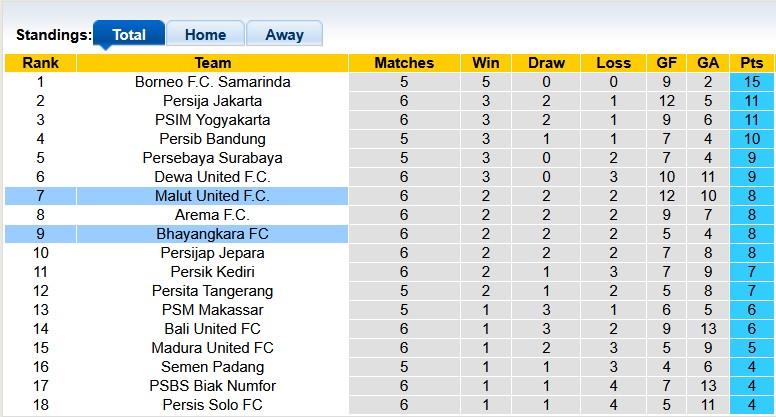Select the Team column header
776x417 pixels.
(x=212, y=63)
